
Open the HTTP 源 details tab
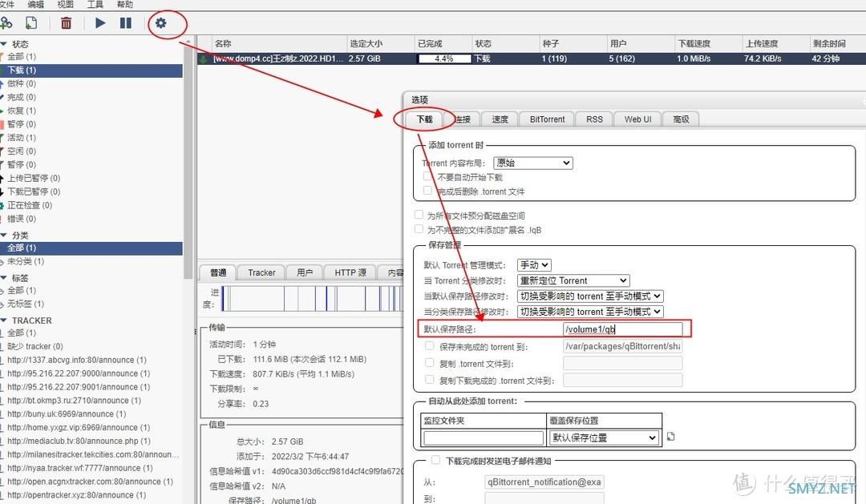350,272
